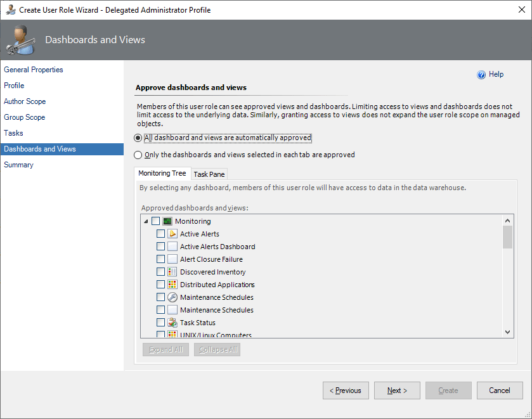Open the Group Scope wizard page

tap(24, 117)
